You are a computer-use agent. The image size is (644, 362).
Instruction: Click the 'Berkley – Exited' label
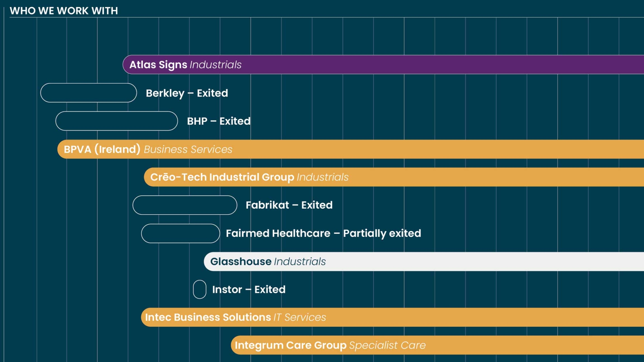tap(187, 93)
